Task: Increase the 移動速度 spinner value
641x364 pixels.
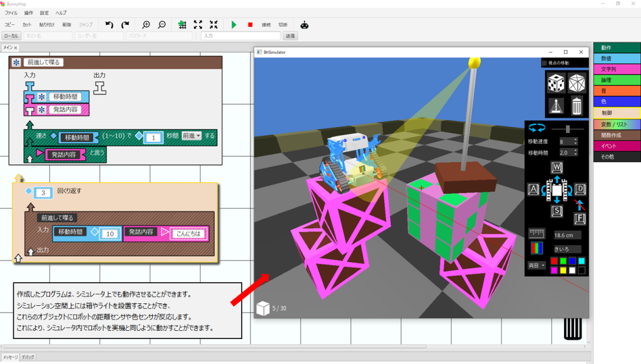Action: 576,140
